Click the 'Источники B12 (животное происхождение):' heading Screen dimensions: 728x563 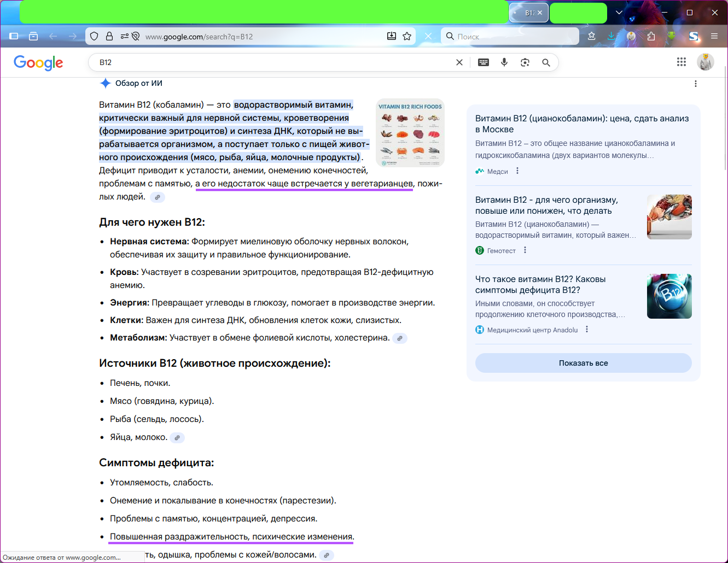215,363
